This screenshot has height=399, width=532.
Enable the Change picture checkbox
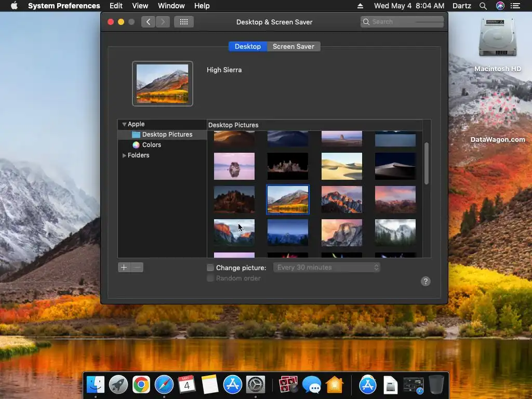[x=210, y=268]
